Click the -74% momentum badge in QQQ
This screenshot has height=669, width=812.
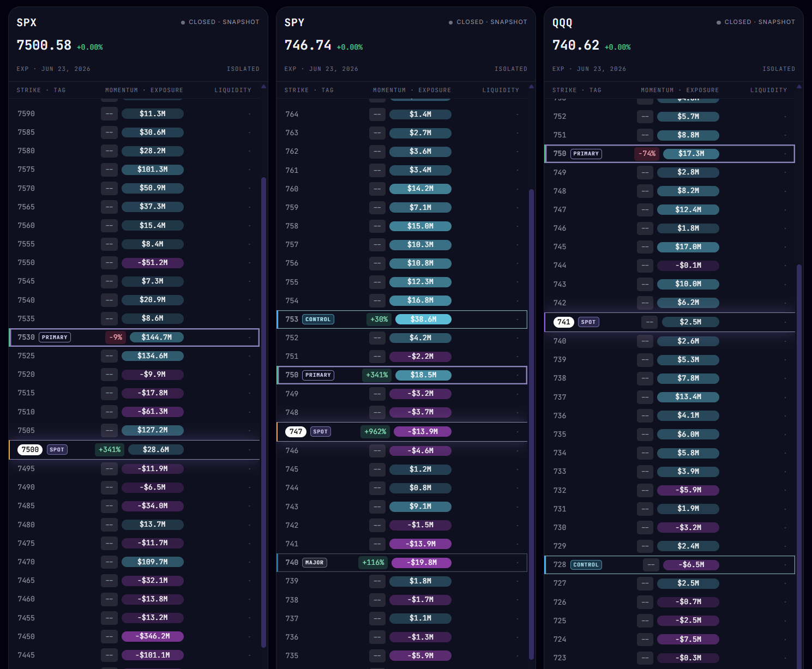[x=647, y=154]
